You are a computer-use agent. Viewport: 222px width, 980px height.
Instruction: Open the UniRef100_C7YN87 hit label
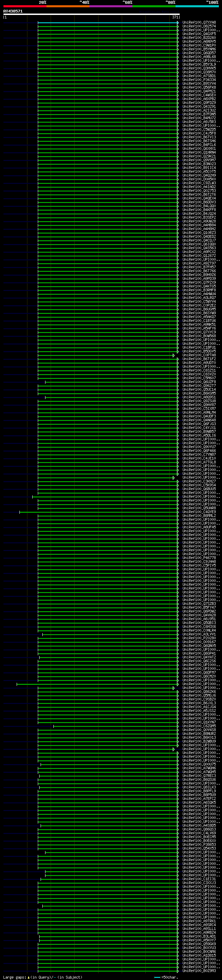tap(199, 455)
